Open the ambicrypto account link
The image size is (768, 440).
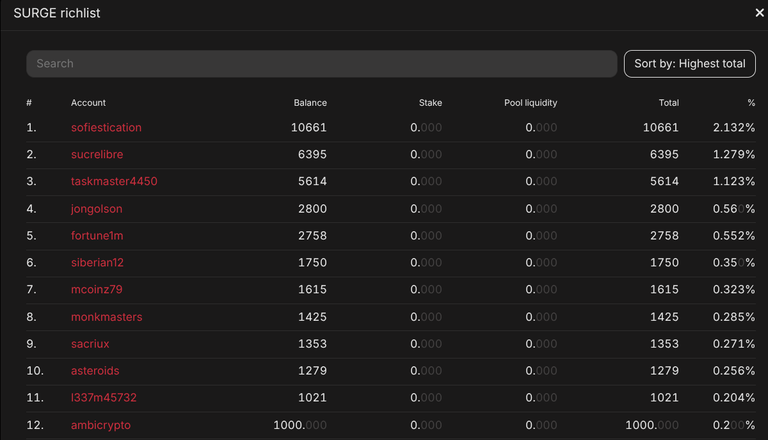click(101, 425)
